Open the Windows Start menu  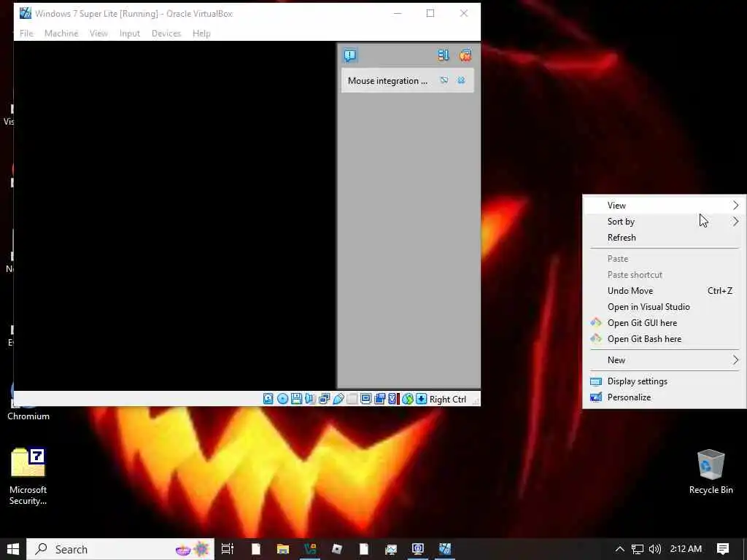[x=13, y=549]
